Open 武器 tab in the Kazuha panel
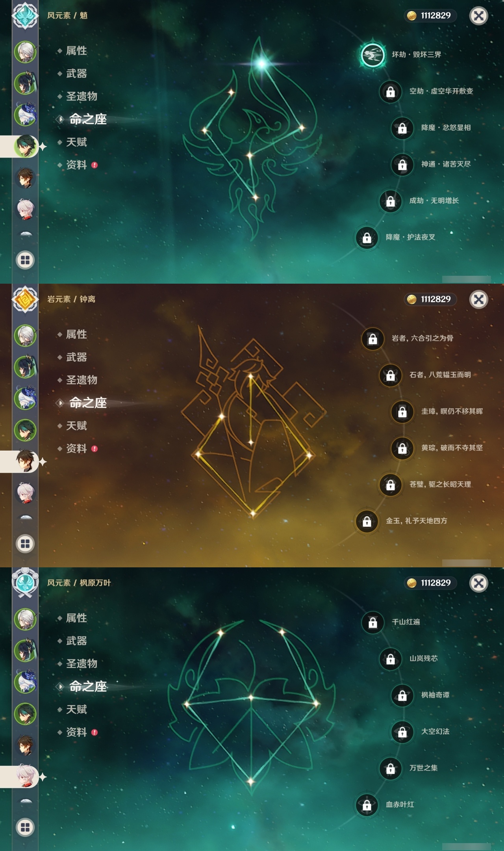The height and width of the screenshot is (851, 504). (76, 641)
